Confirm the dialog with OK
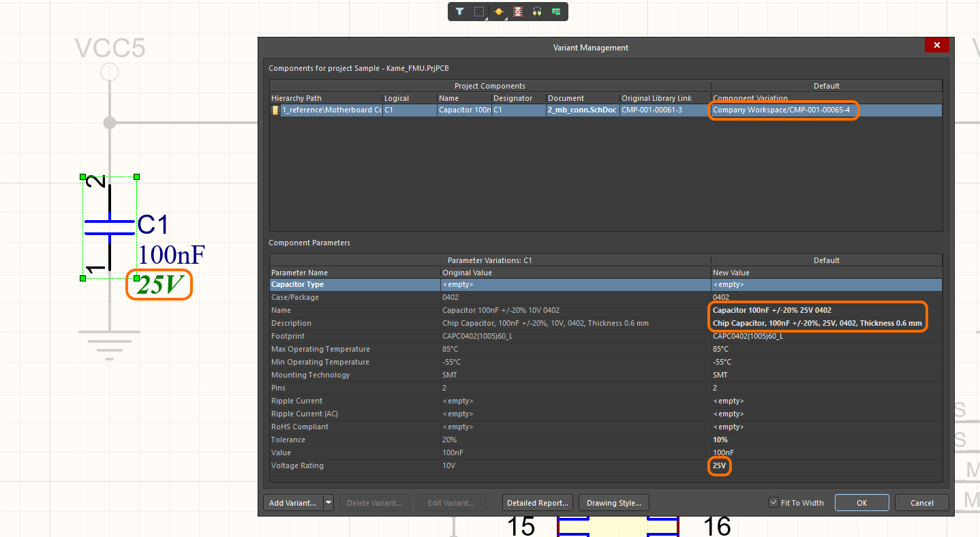The width and height of the screenshot is (980, 537). tap(861, 503)
